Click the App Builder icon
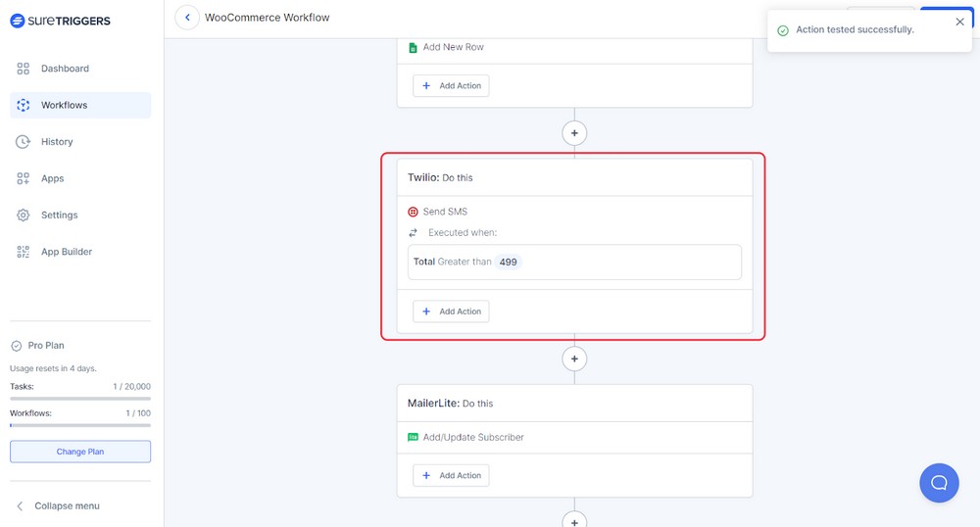 coord(24,252)
